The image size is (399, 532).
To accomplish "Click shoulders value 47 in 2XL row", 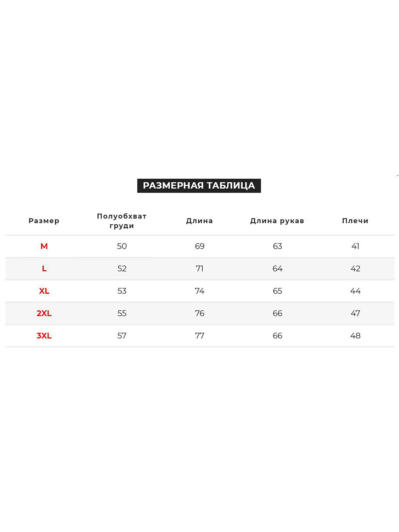I will (355, 313).
